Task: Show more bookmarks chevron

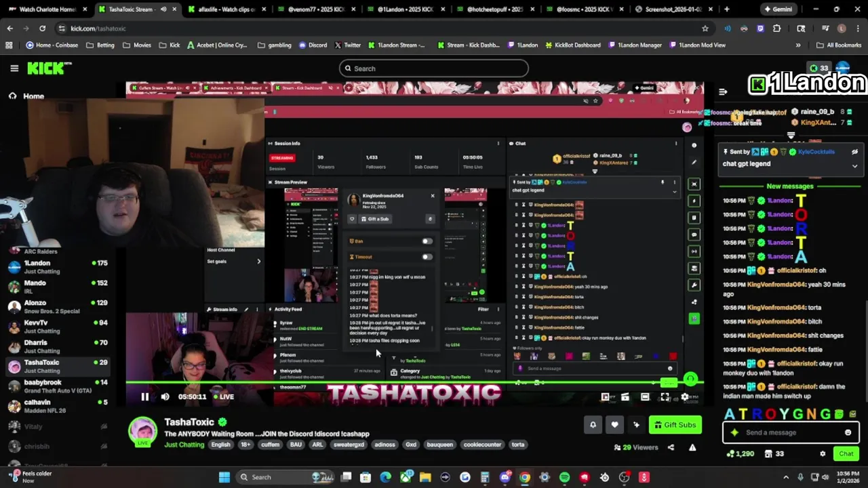Action: pos(797,45)
